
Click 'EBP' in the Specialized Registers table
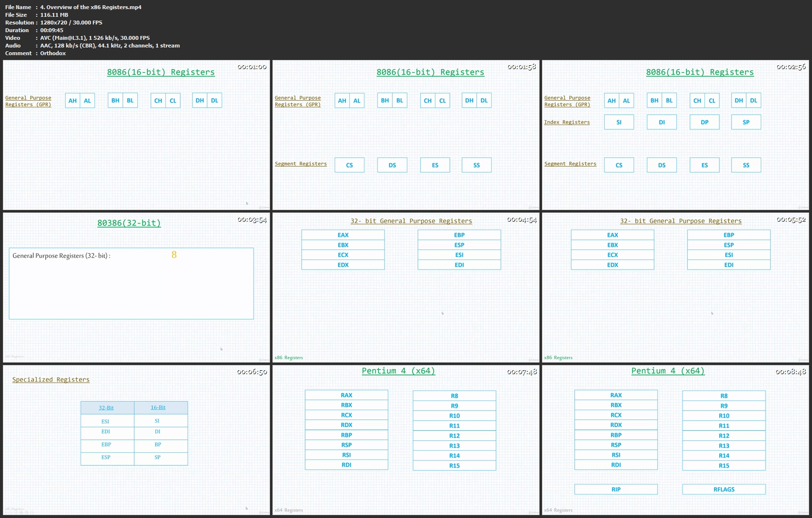click(106, 445)
